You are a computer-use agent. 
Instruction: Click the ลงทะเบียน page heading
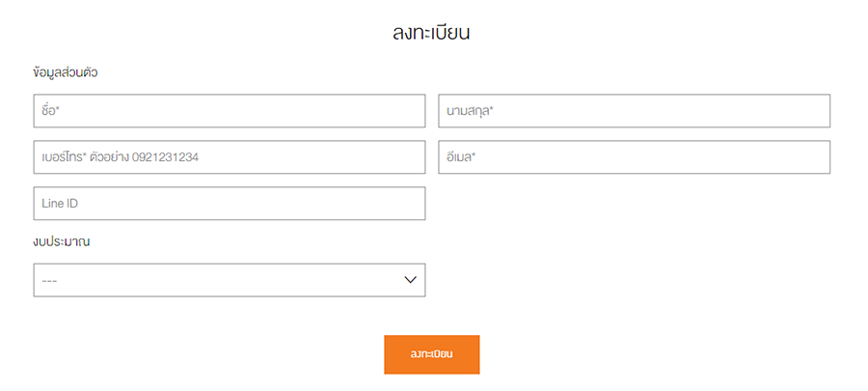[x=431, y=32]
